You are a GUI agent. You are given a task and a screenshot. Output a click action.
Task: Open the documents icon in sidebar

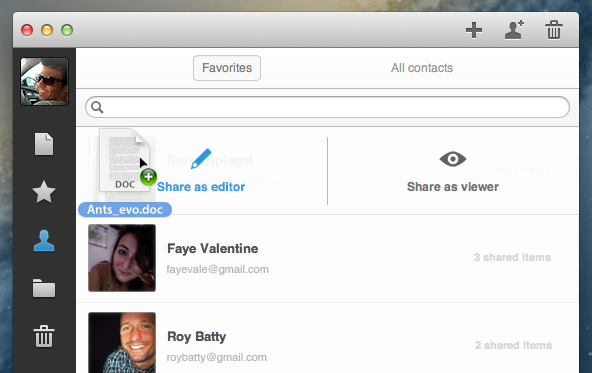point(44,144)
